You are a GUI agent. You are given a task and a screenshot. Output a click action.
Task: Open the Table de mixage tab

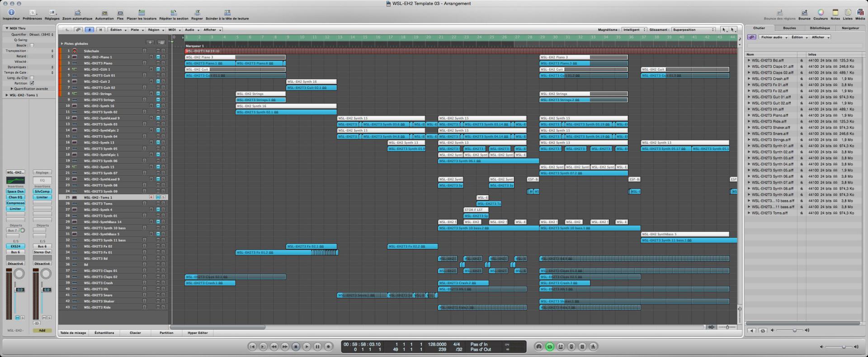(73, 333)
